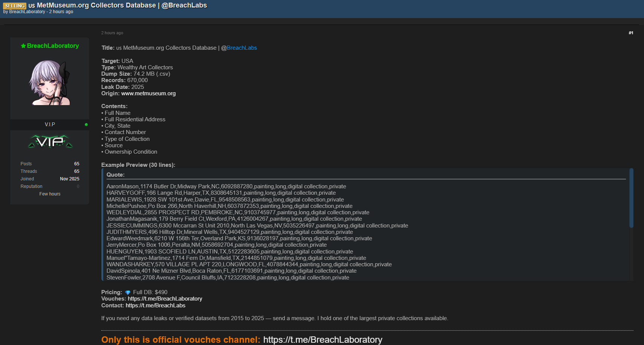644x345 pixels.
Task: Click the quote box vertical scrollbar
Action: point(631,198)
